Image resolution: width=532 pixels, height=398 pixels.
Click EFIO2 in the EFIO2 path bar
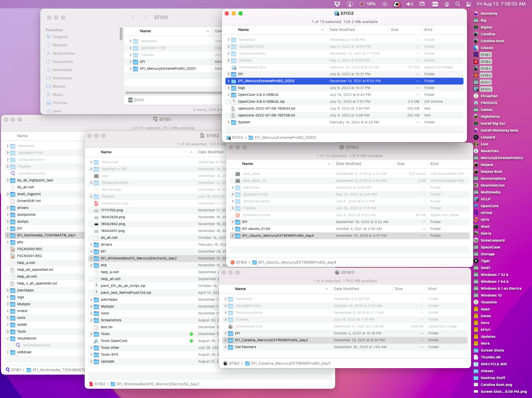pos(237,137)
